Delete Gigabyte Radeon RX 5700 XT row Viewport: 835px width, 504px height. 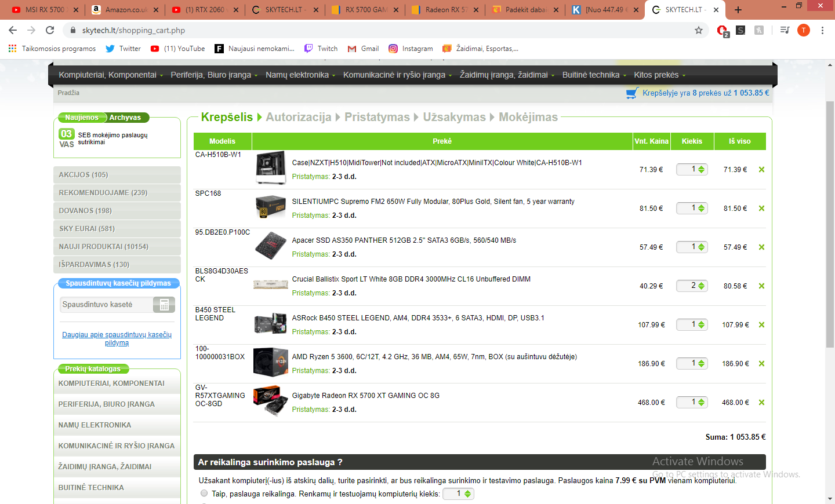pos(761,403)
